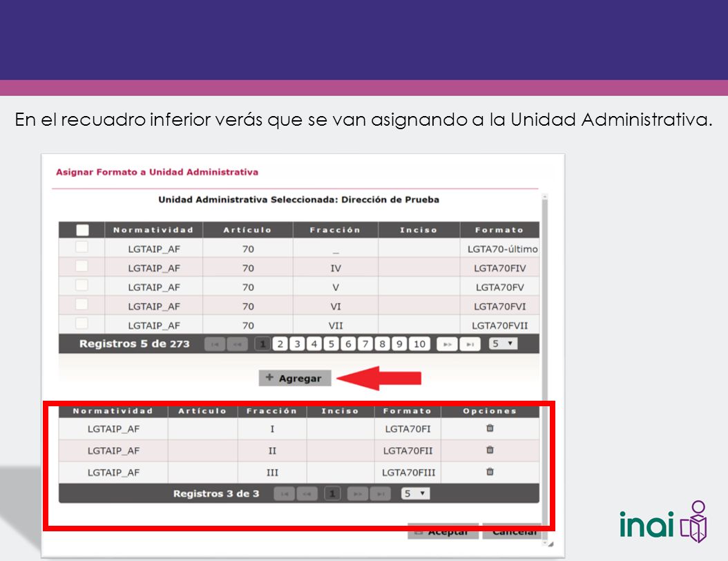Sort by Normatividad in upper table
Image resolution: width=728 pixels, height=561 pixels.
(x=153, y=230)
